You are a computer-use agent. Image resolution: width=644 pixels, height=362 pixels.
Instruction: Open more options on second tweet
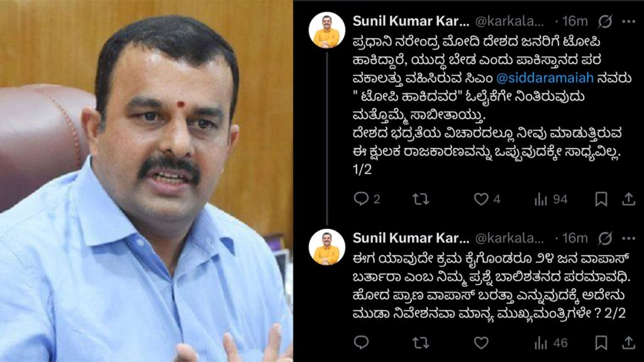629,238
